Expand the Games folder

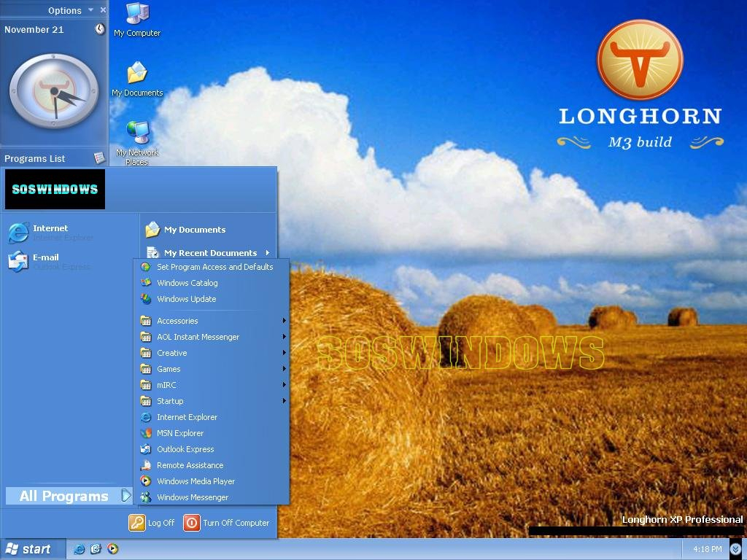(x=212, y=369)
